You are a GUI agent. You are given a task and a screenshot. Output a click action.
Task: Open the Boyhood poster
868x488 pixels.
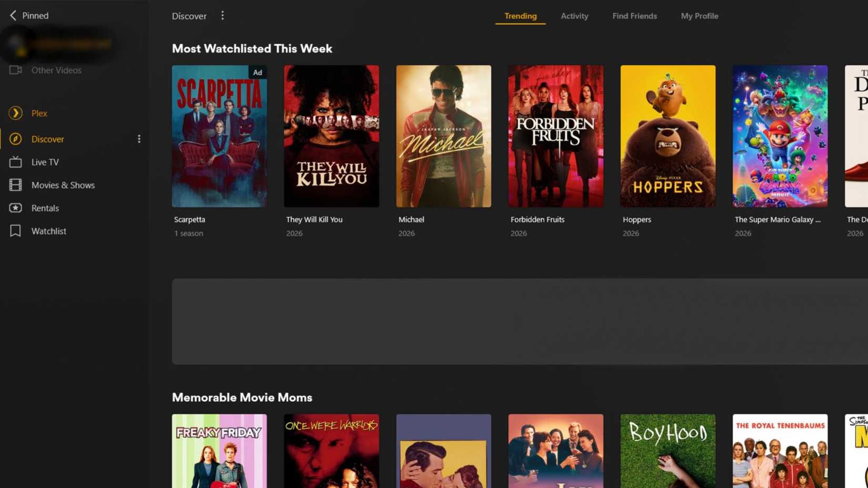pos(668,451)
